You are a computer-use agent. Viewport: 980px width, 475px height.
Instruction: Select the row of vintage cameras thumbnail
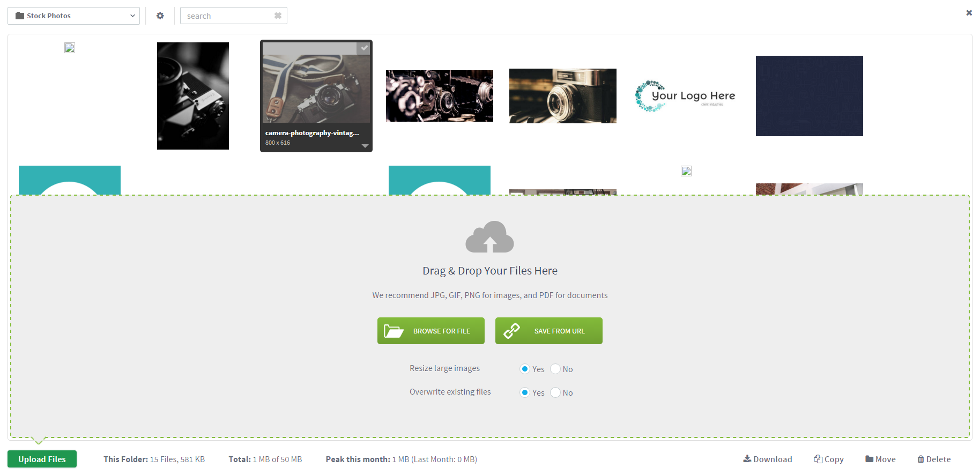pos(440,96)
